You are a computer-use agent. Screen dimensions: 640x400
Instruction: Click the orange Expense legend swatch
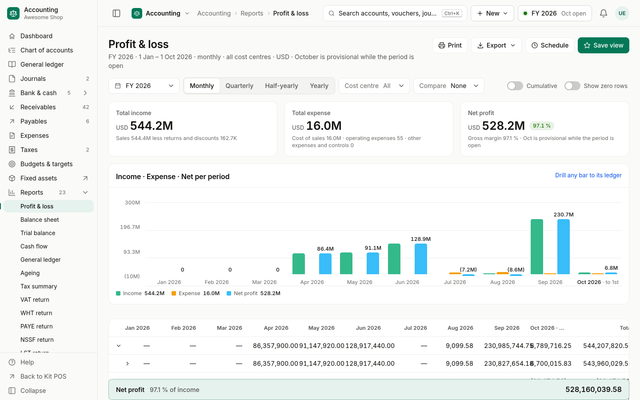tap(174, 293)
